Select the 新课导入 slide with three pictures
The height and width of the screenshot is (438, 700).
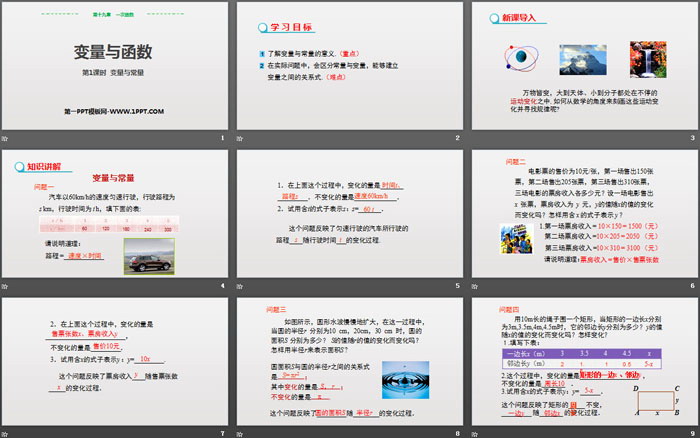[585, 66]
